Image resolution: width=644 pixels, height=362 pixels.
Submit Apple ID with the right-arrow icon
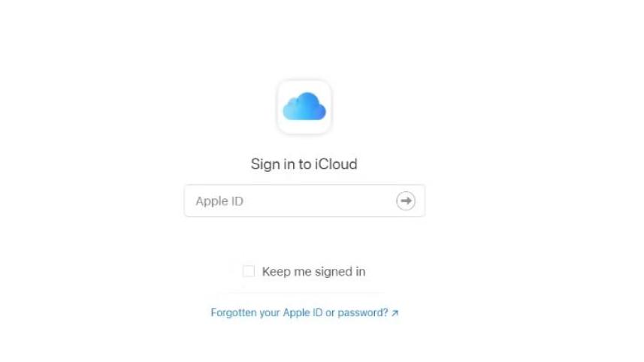[x=406, y=201]
